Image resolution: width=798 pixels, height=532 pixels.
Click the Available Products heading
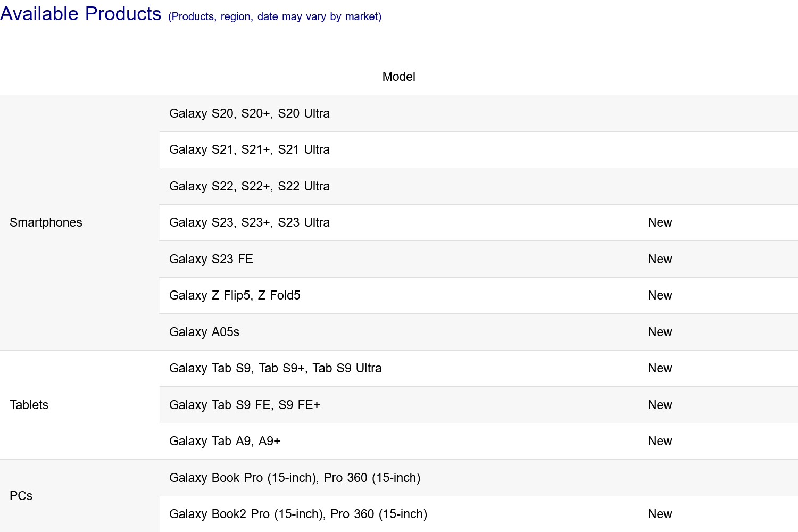click(x=81, y=14)
